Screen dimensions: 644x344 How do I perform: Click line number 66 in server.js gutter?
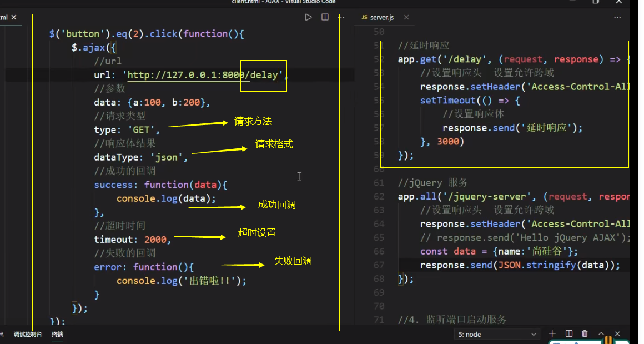pos(379,251)
